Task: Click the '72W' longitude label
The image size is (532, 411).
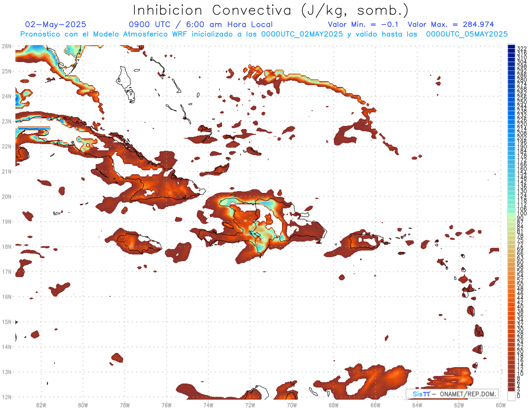Action: point(250,405)
